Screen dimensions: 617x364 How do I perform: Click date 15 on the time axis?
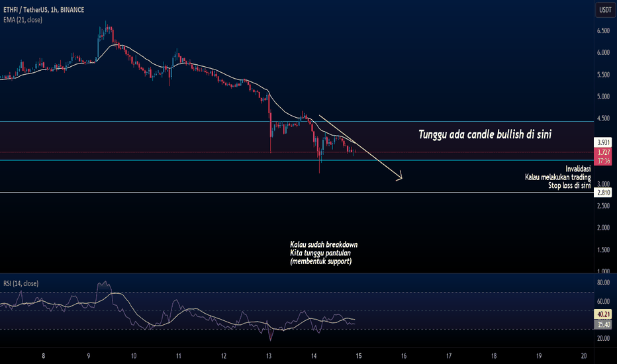359,356
